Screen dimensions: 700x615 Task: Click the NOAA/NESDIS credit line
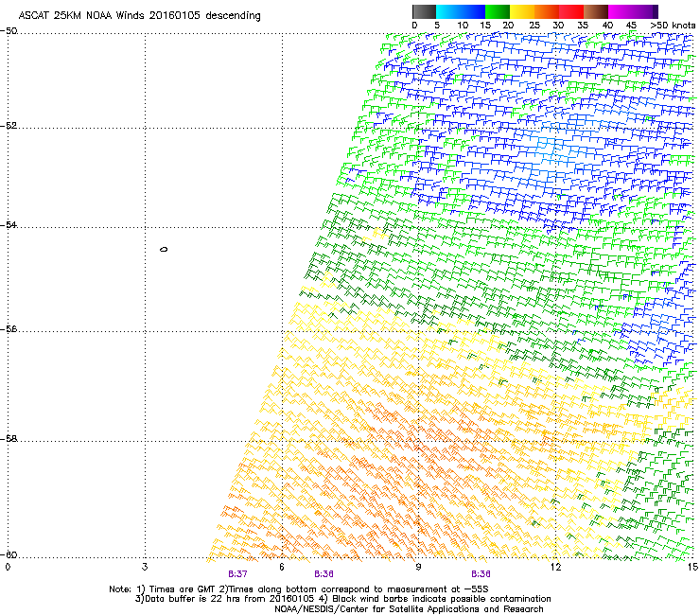(409, 609)
